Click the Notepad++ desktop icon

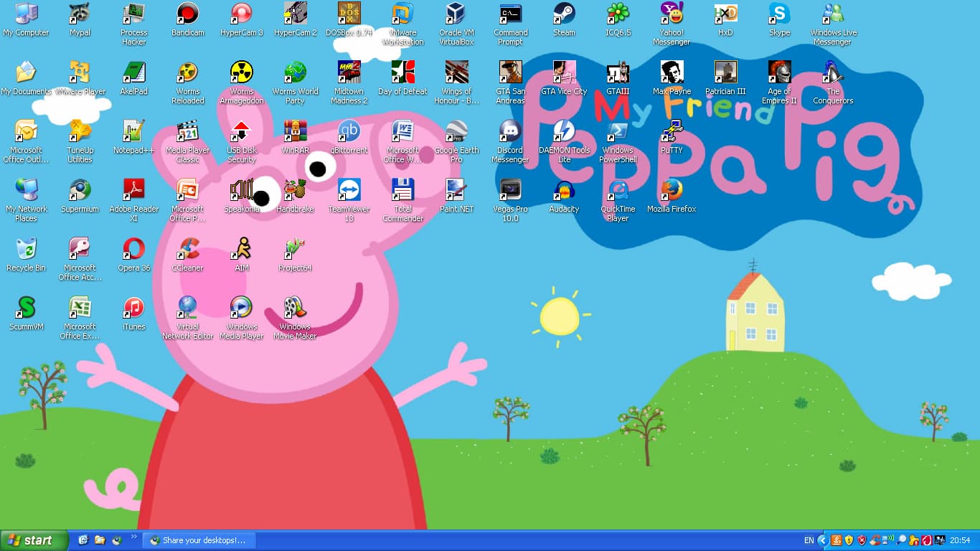133,131
